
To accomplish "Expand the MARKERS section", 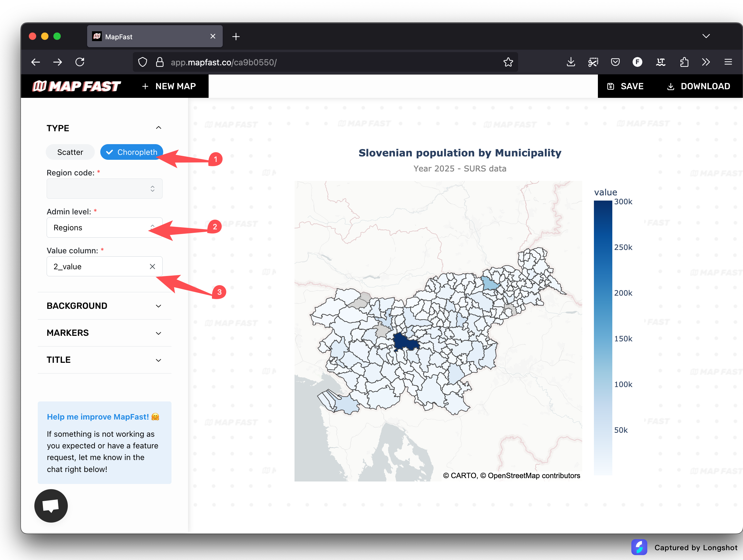I will [159, 333].
